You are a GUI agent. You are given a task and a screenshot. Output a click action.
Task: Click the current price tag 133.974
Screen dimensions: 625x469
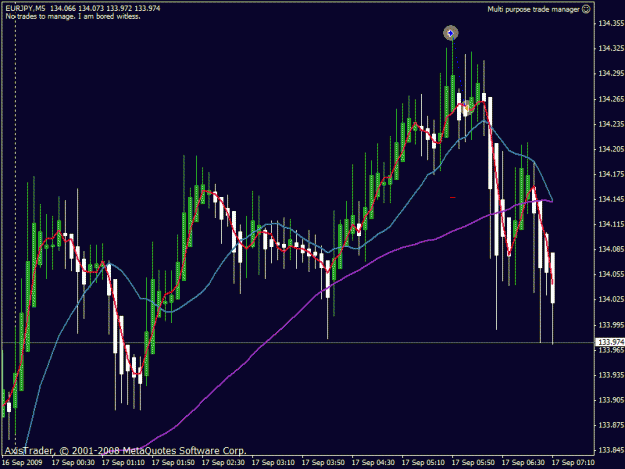[x=611, y=342]
